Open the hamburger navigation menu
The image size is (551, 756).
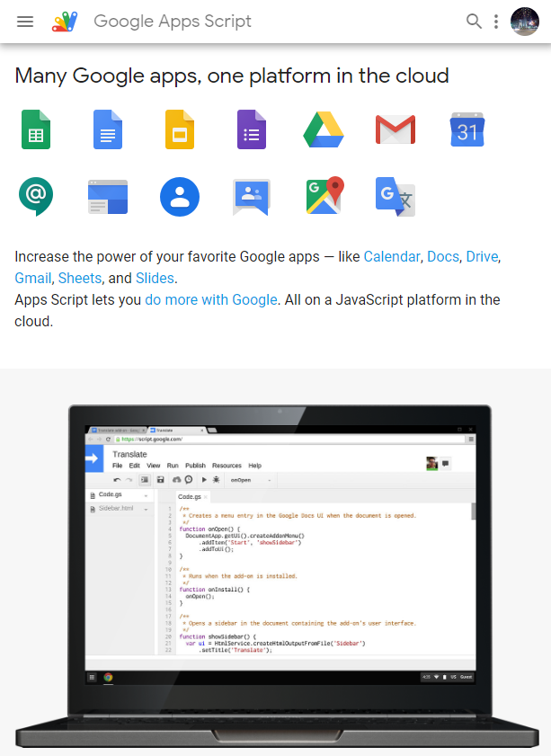click(25, 22)
